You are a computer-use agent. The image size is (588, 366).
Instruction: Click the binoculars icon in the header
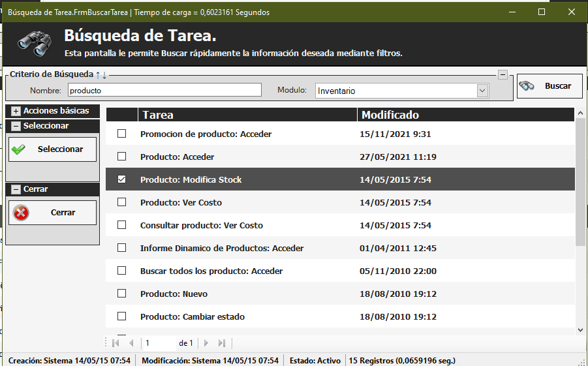(x=34, y=42)
